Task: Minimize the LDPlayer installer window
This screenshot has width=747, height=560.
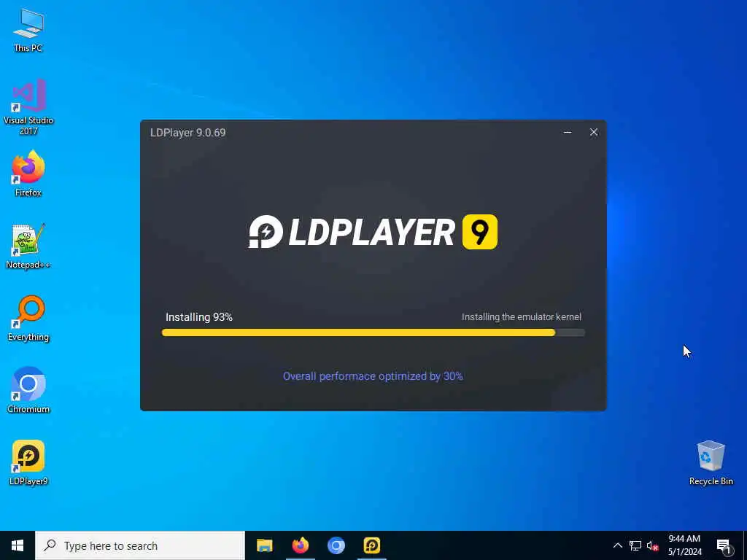Action: coord(568,133)
